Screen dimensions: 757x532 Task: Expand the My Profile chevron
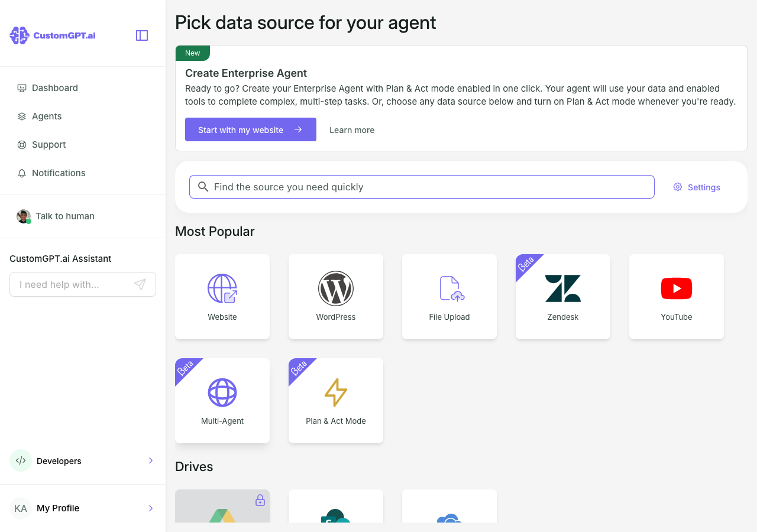[151, 508]
